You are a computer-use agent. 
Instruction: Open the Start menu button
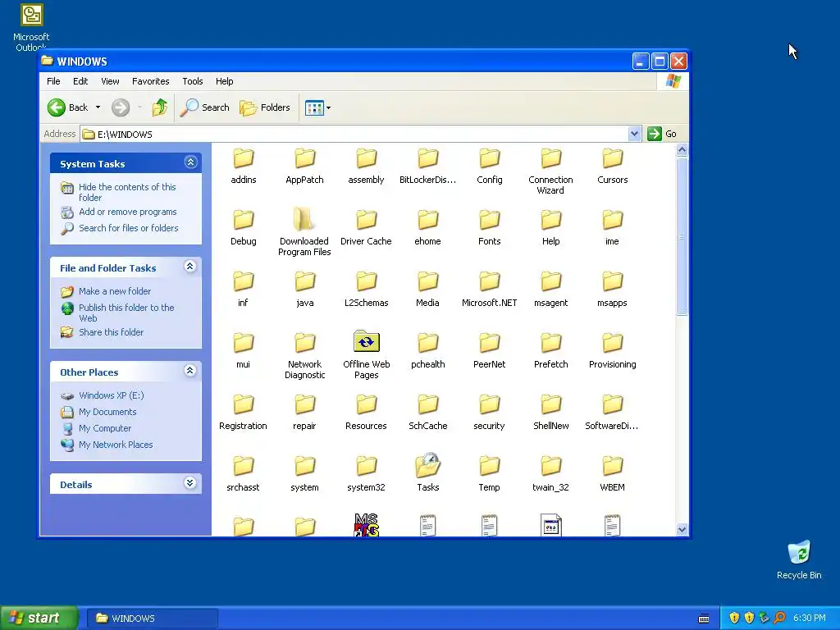[x=39, y=618]
